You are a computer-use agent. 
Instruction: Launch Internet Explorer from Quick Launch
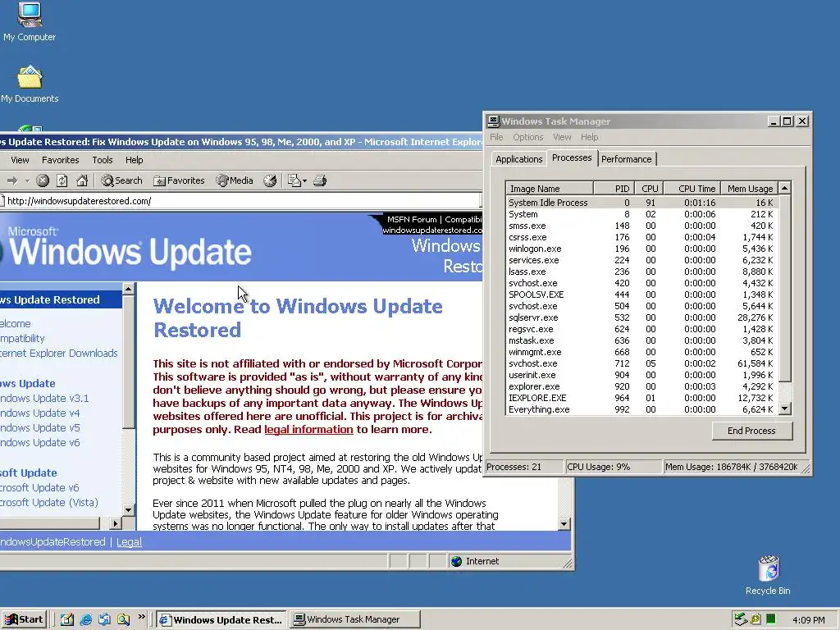click(85, 620)
